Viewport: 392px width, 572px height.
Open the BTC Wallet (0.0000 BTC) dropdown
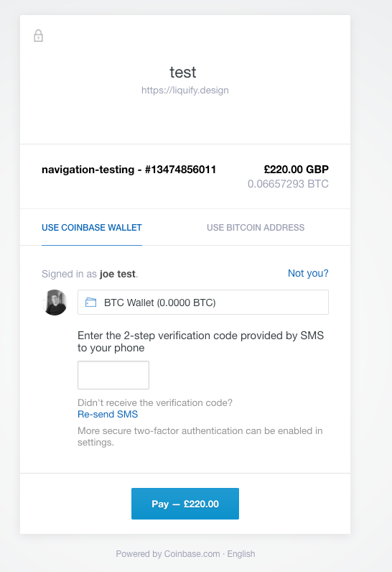(x=203, y=302)
